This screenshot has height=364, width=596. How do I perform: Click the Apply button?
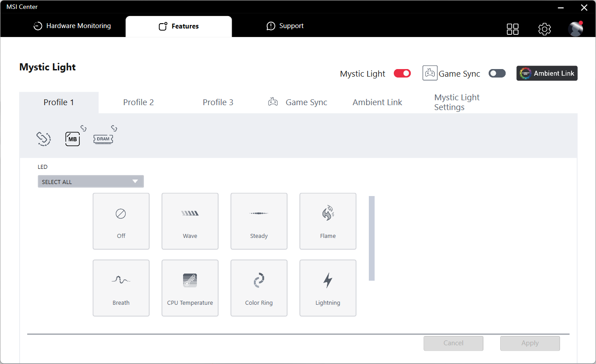pos(530,343)
